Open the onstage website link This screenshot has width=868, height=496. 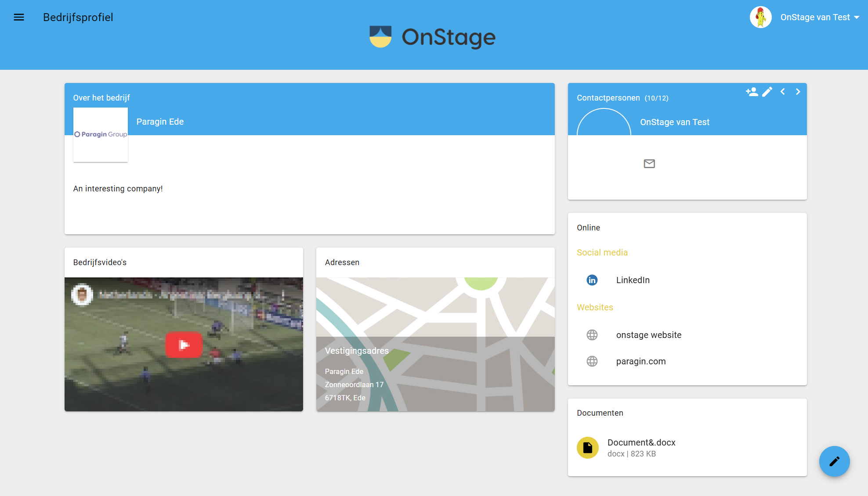click(x=648, y=335)
